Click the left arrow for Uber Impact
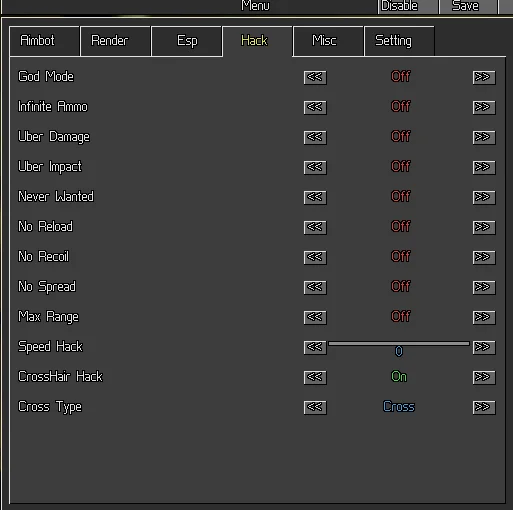This screenshot has height=510, width=513. pyautogui.click(x=315, y=167)
